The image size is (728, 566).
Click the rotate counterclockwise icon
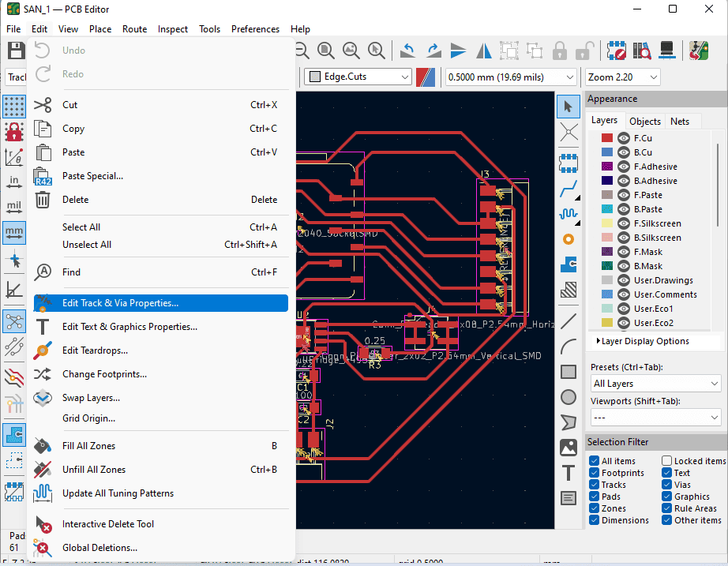click(407, 51)
